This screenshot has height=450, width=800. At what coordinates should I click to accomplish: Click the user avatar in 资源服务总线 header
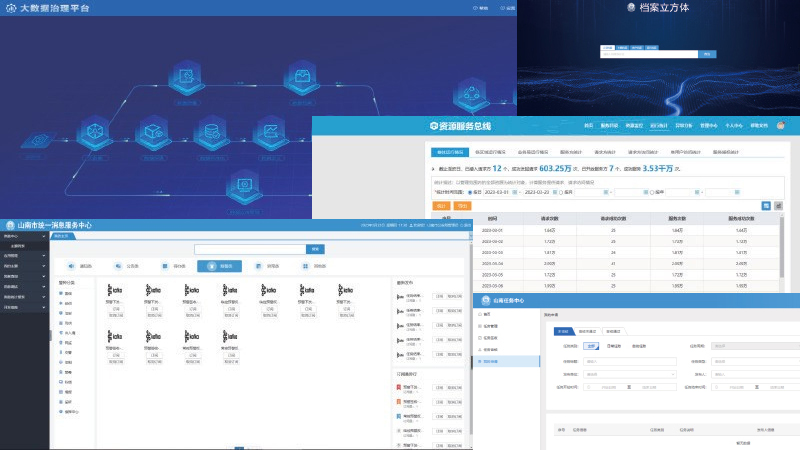[x=780, y=126]
